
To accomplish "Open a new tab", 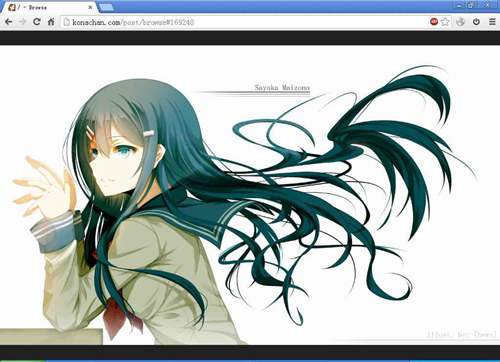I will click(106, 7).
